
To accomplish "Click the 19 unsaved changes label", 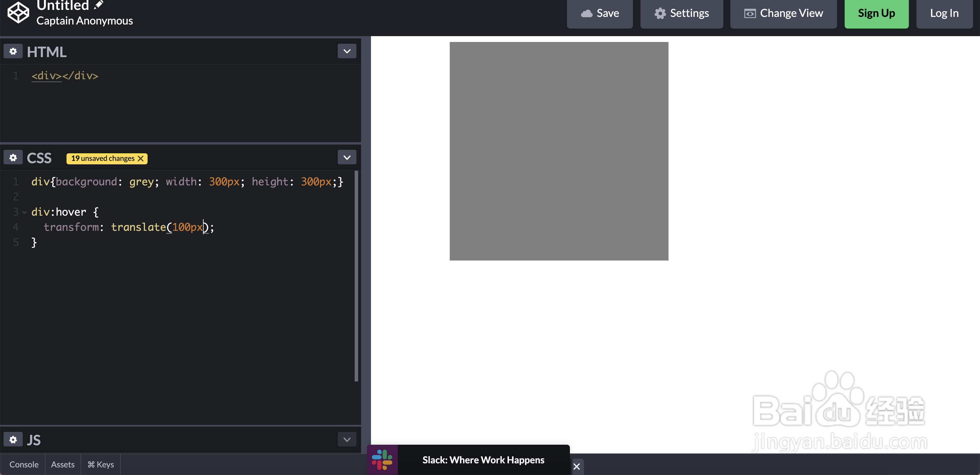I will pyautogui.click(x=103, y=159).
